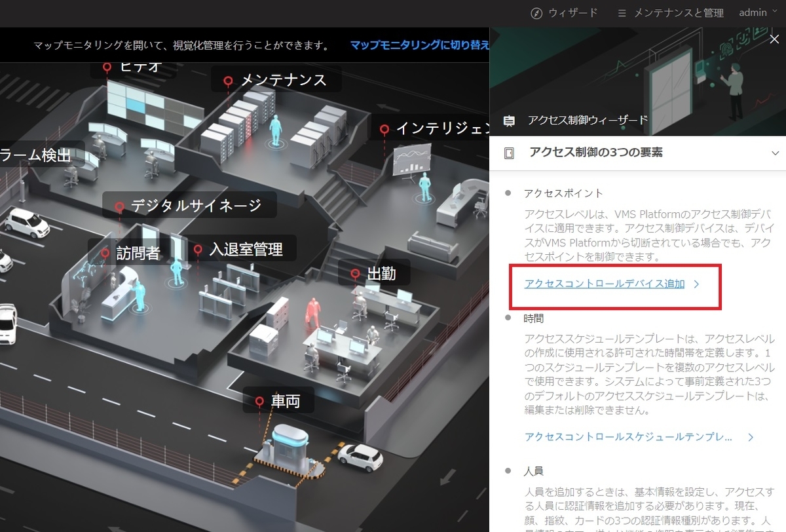Viewport: 786px width, 532px height.
Task: Click the 人員 heading text
Action: pyautogui.click(x=534, y=471)
